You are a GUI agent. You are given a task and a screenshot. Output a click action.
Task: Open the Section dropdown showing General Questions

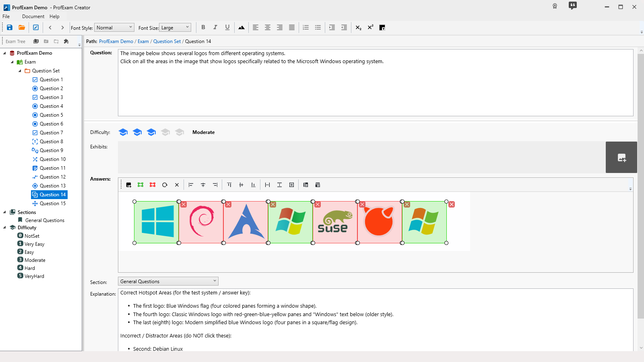click(168, 281)
